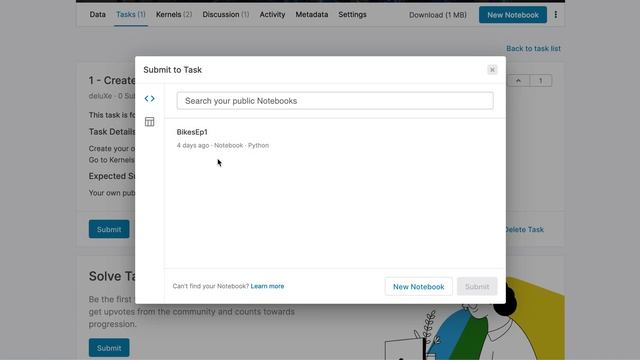Click the upvote count showing 1
This screenshot has height=360, width=640.
tap(541, 80)
